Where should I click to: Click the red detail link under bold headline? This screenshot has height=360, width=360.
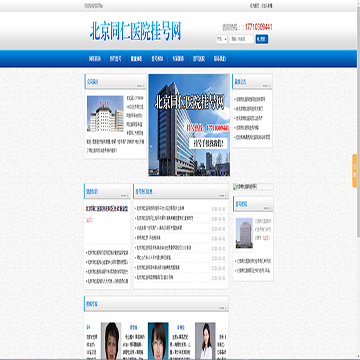pos(89,220)
